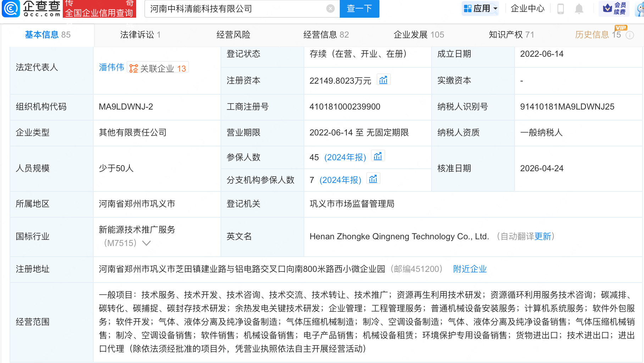The image size is (644, 363).
Task: Click the info icon beside 历史信息
Action: click(x=630, y=35)
